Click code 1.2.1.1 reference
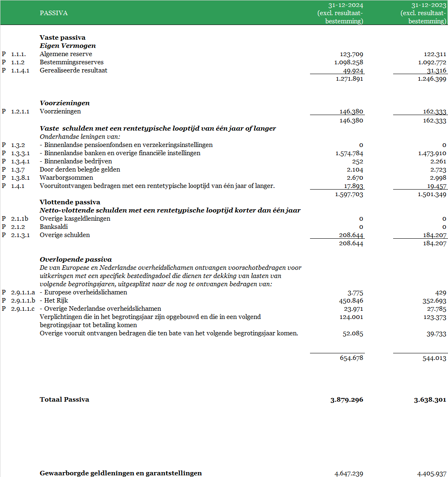The width and height of the screenshot is (448, 477). [20, 111]
